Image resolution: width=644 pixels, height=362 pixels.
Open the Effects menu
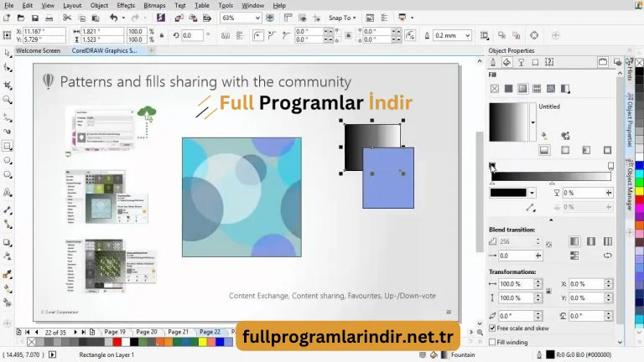[x=126, y=5]
